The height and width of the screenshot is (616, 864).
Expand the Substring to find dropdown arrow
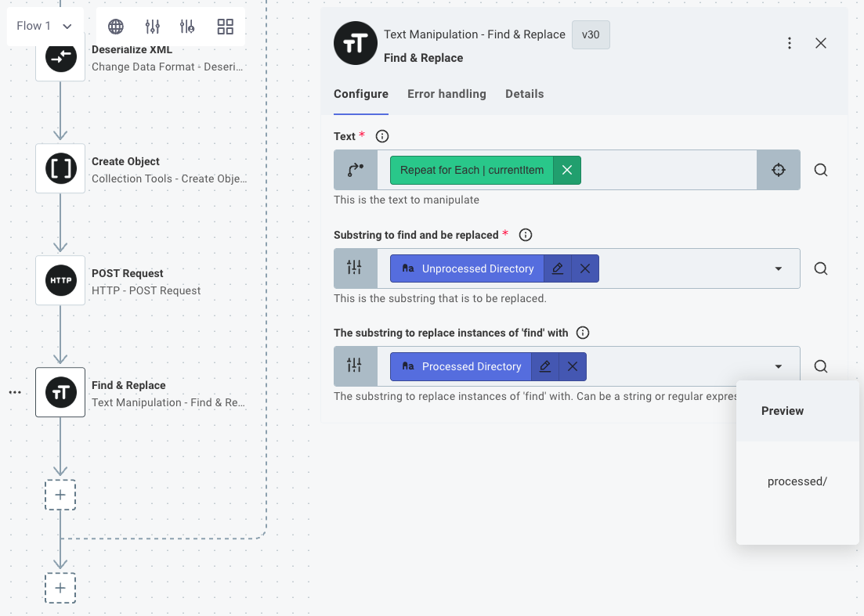pyautogui.click(x=778, y=268)
